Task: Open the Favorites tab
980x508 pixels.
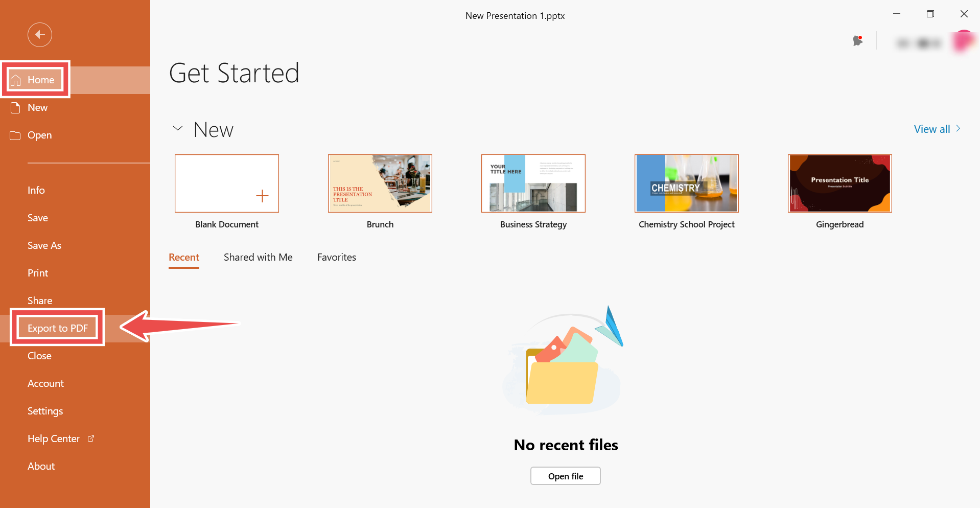Action: (x=336, y=257)
